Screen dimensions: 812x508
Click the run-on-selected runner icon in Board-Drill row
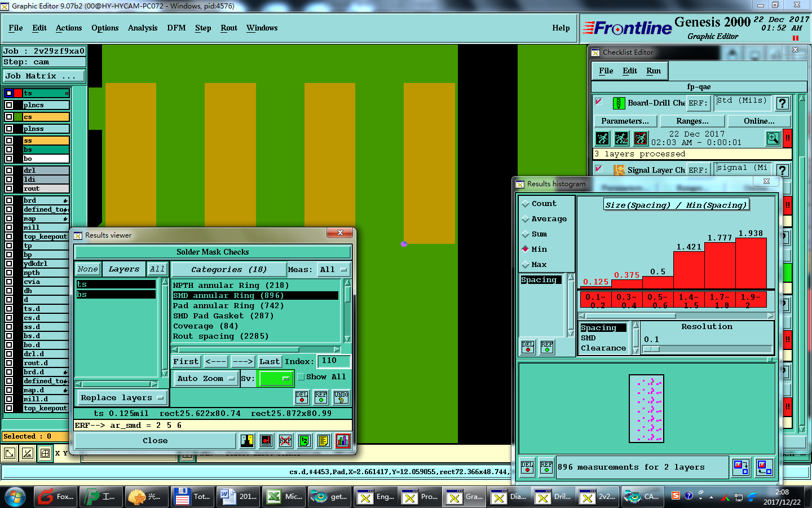[621, 138]
